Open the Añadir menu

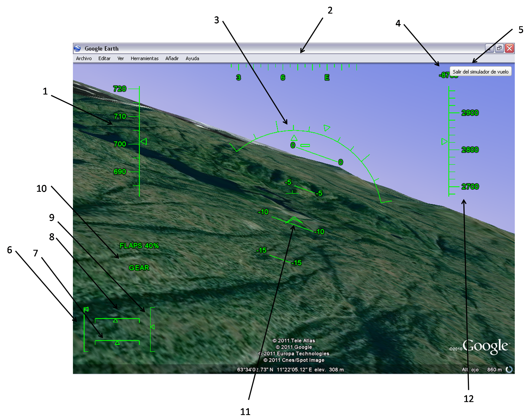pos(172,58)
